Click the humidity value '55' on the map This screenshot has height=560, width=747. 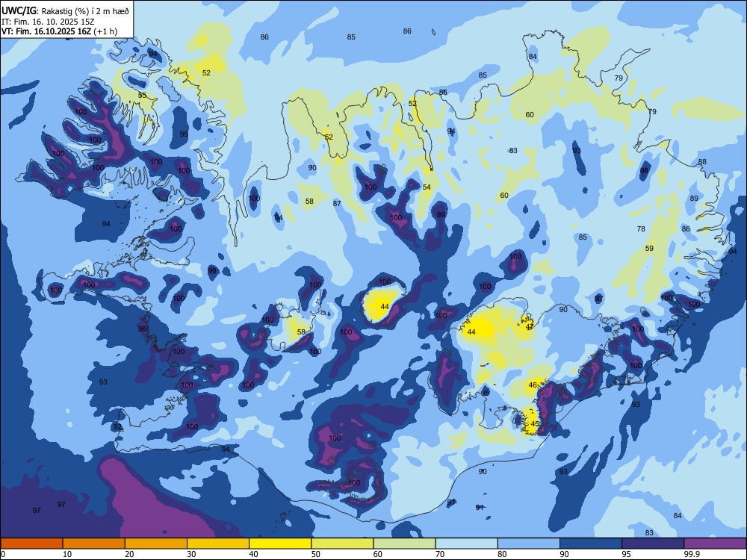(x=142, y=96)
